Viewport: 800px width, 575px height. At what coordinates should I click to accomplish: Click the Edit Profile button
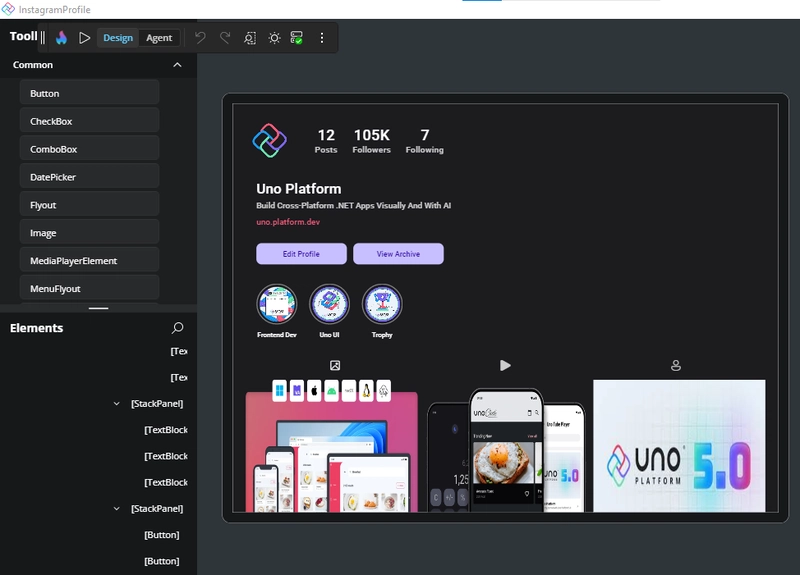click(x=302, y=254)
